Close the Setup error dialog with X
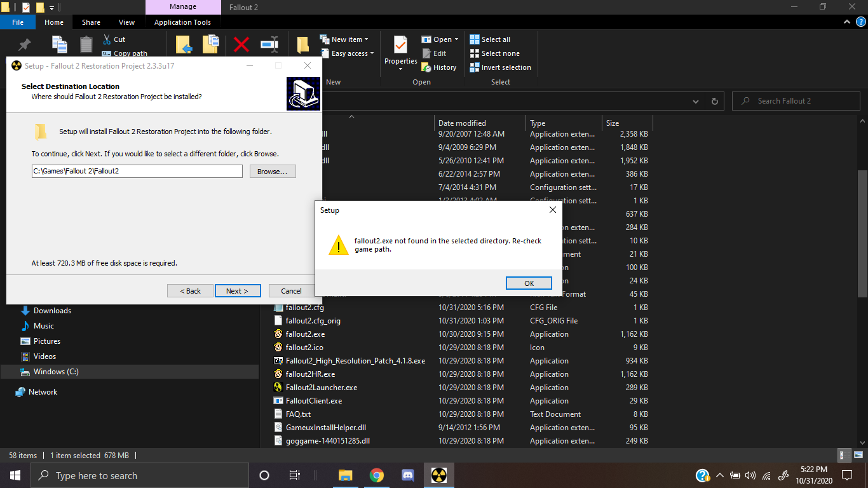This screenshot has height=488, width=868. [x=552, y=210]
